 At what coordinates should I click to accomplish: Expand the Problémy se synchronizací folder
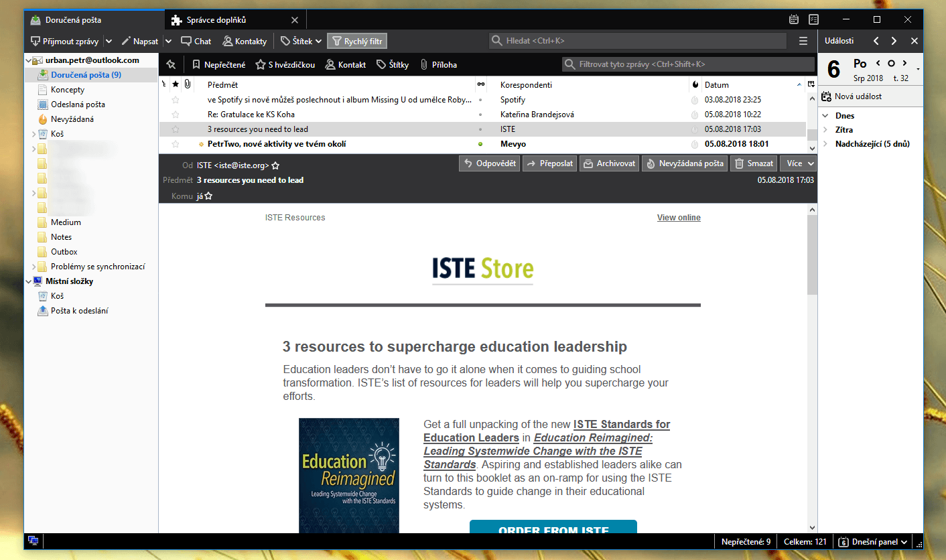(x=33, y=267)
